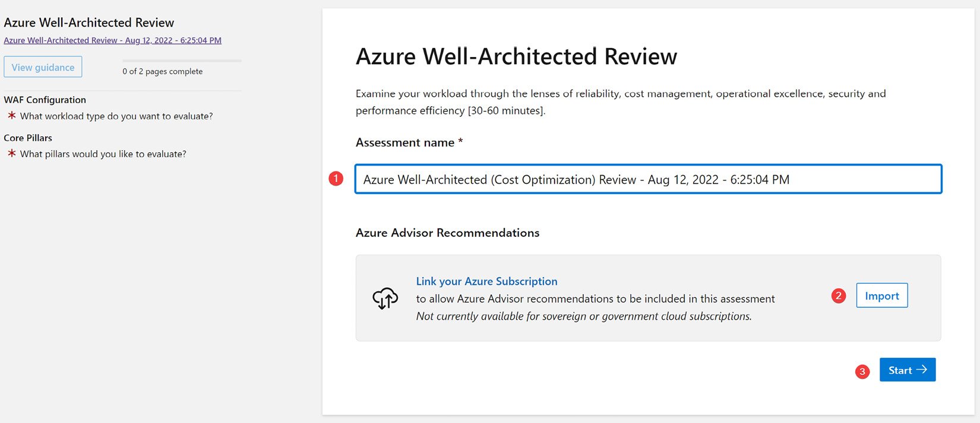Click the WAF Configuration section heading
The image size is (980, 423).
[45, 100]
